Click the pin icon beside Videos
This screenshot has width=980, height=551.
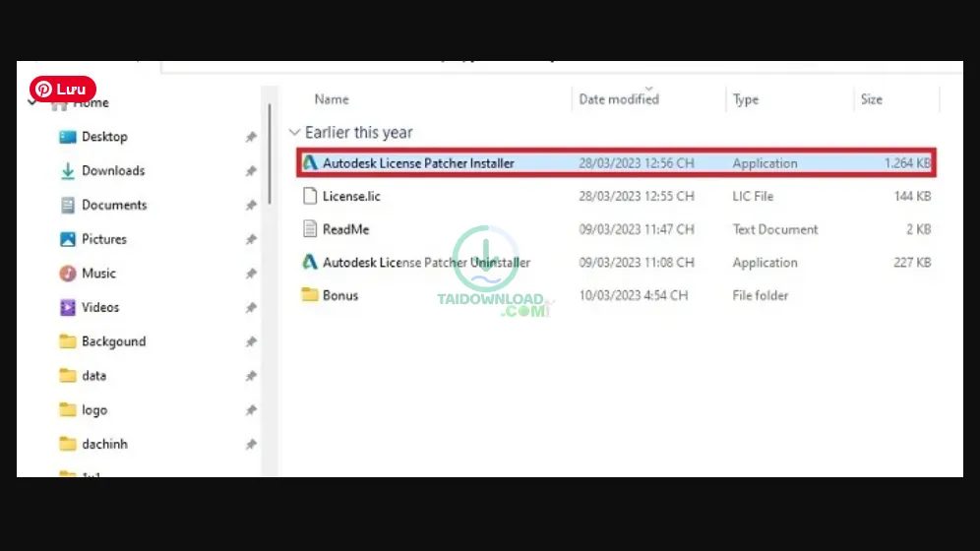pyautogui.click(x=251, y=308)
